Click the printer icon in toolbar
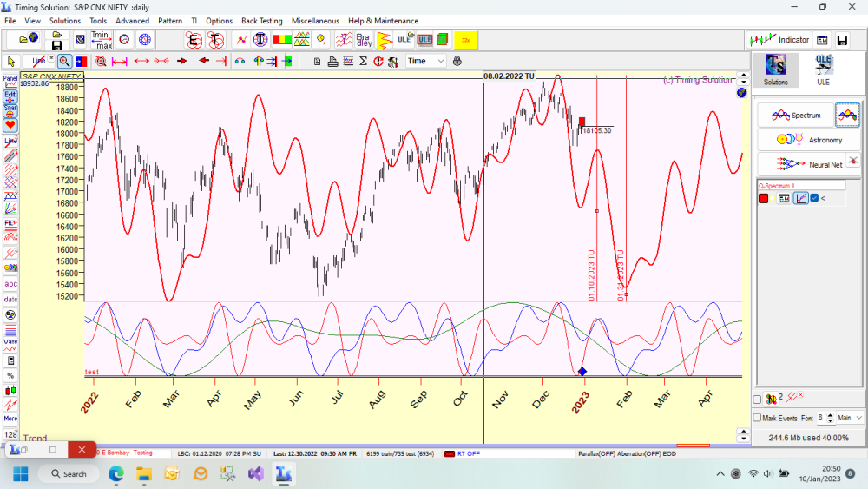This screenshot has width=868, height=489. pos(332,62)
